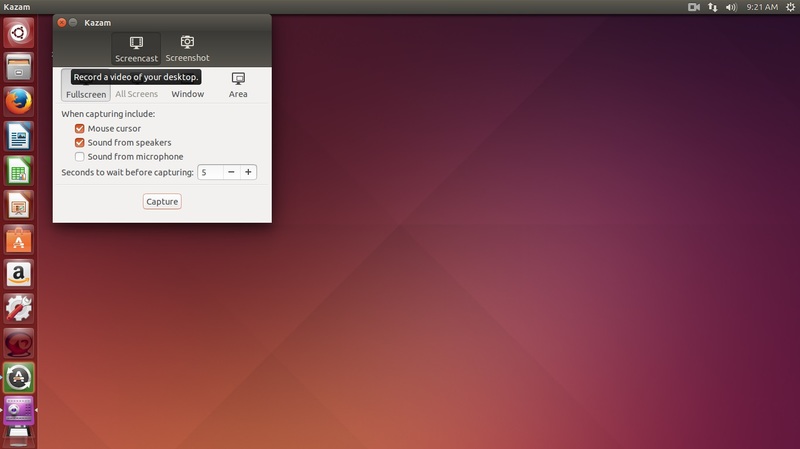
Task: Switch to the Screenshot mode tab
Action: click(187, 48)
